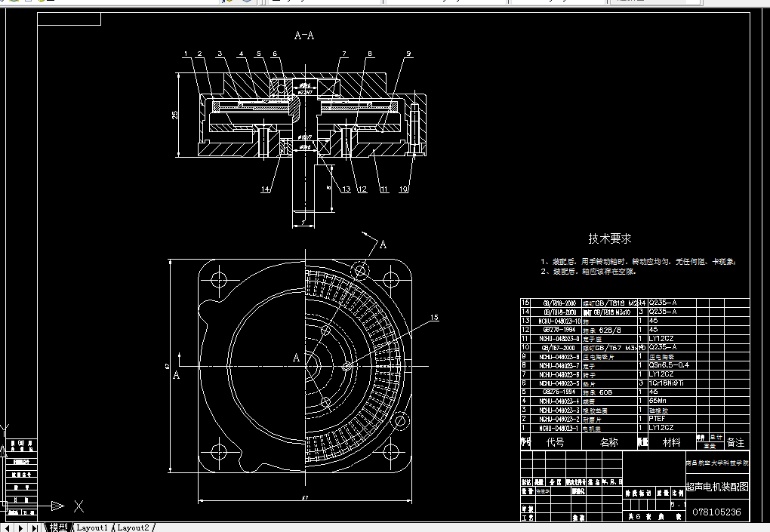The image size is (770, 532).
Task: Click the New drawing icon
Action: (x=6, y=2)
